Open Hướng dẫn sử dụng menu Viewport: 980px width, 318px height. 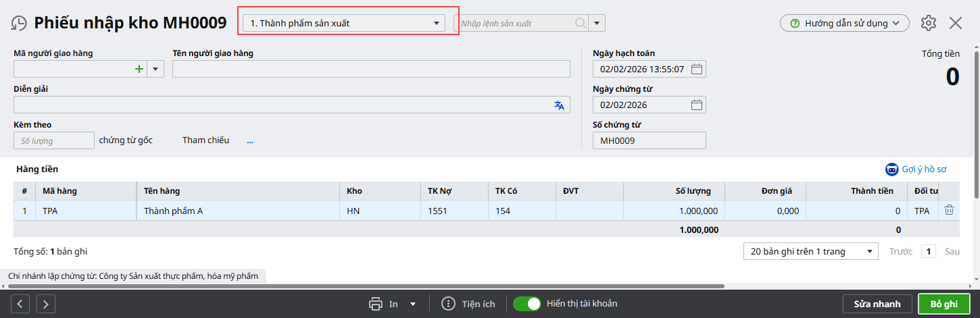(845, 23)
